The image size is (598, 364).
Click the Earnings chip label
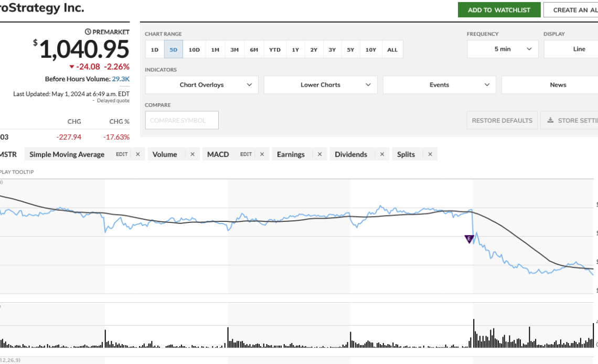pos(291,154)
